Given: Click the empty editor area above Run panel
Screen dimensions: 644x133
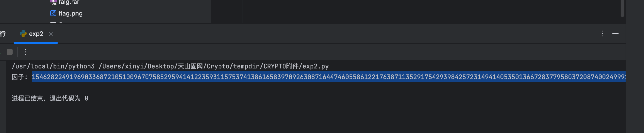Looking at the screenshot, I should (425, 11).
